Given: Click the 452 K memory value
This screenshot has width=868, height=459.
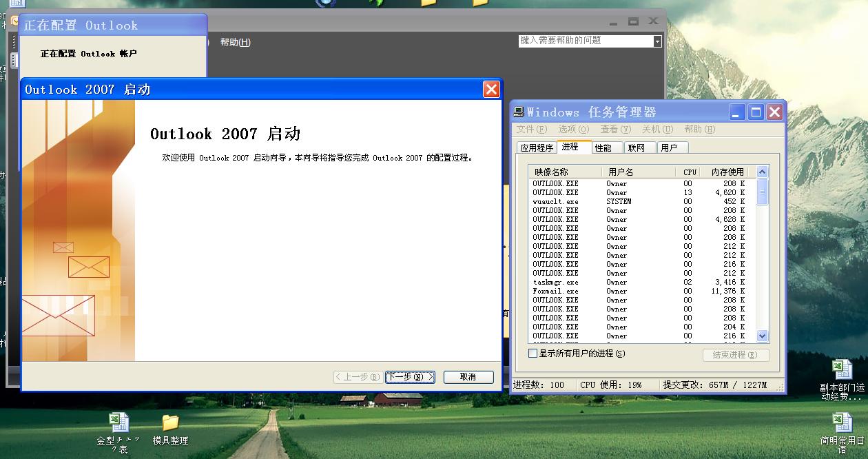Looking at the screenshot, I should (x=734, y=202).
